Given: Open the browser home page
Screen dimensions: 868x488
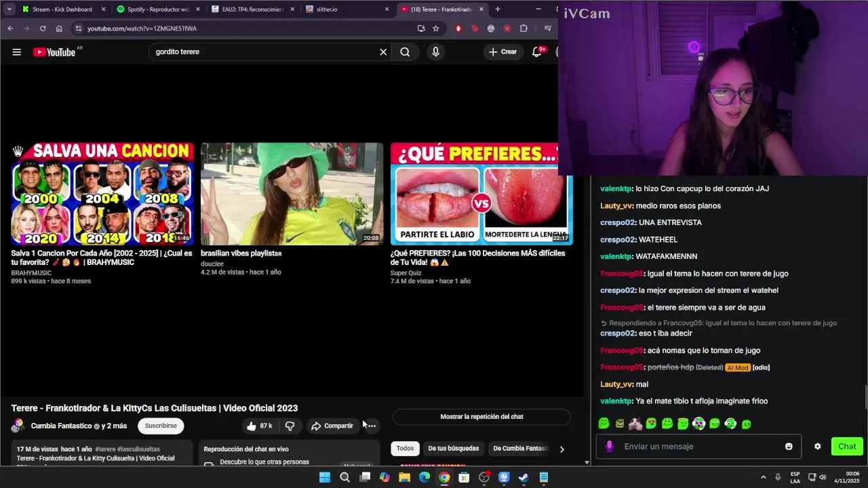Looking at the screenshot, I should (x=59, y=28).
